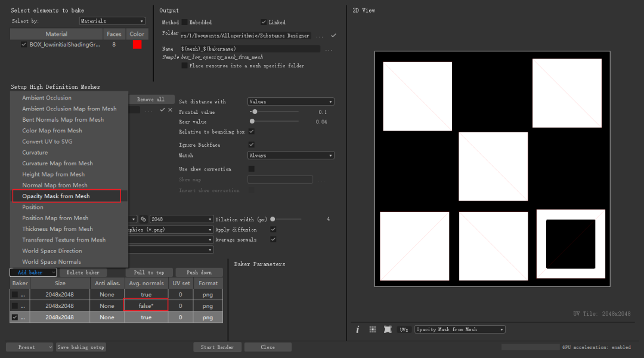Viewport: 644px width, 358px height.
Task: Open options ellipsis of the first baker row
Action: (23, 295)
